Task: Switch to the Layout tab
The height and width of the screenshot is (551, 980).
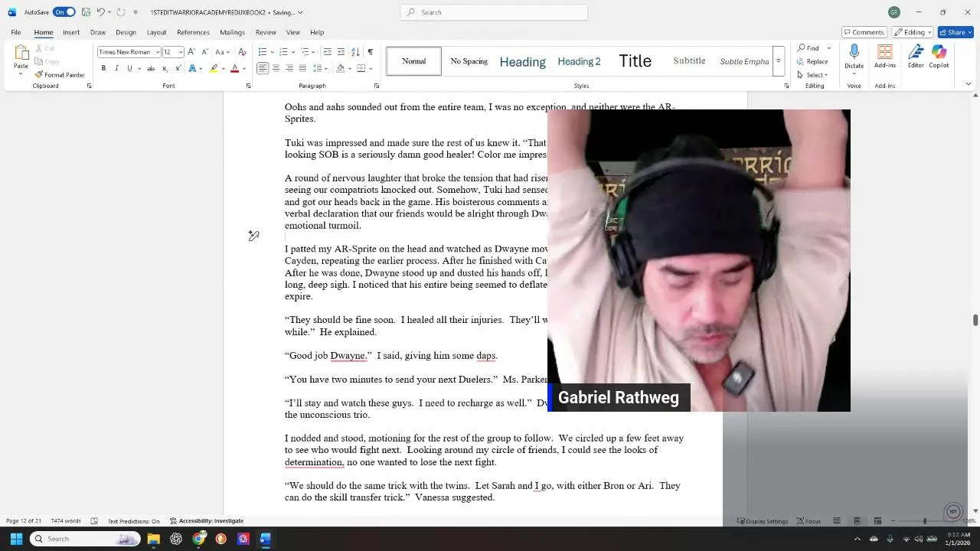Action: [x=156, y=32]
